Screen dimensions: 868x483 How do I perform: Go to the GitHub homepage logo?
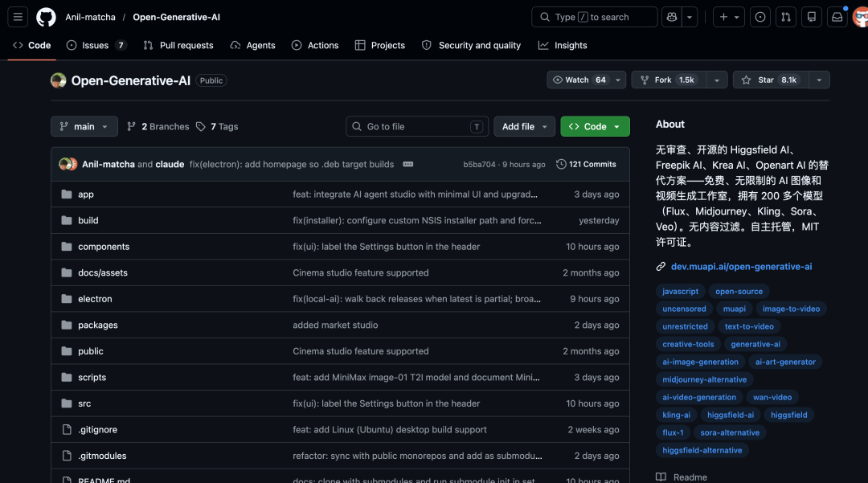pos(46,17)
